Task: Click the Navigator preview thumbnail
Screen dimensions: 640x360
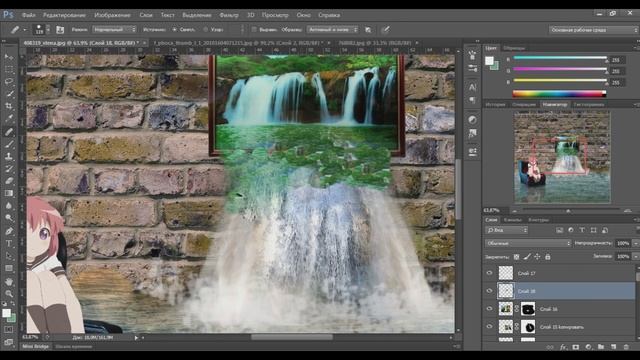Action: coord(562,158)
